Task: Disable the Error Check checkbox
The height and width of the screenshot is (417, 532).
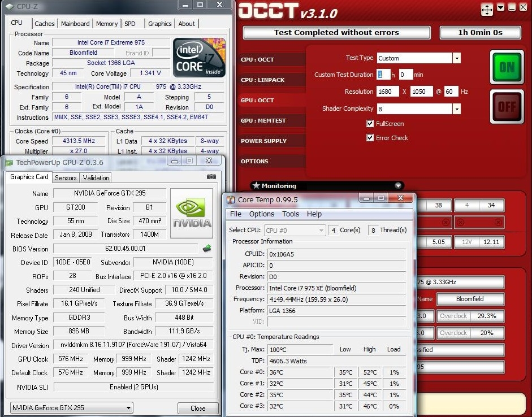Action: (370, 138)
